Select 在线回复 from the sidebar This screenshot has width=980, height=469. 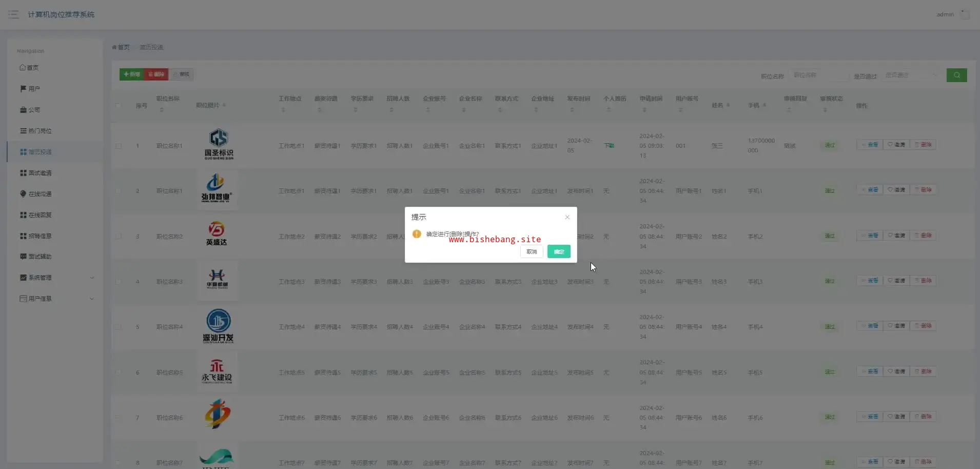[55, 215]
